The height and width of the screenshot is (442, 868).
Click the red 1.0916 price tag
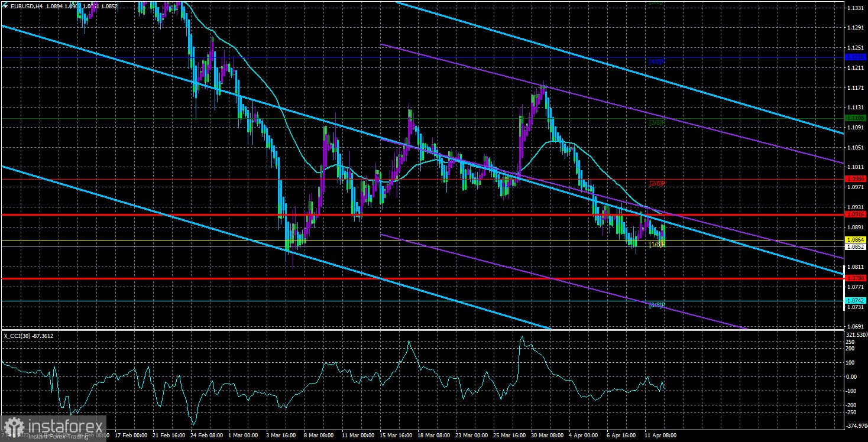[x=856, y=214]
